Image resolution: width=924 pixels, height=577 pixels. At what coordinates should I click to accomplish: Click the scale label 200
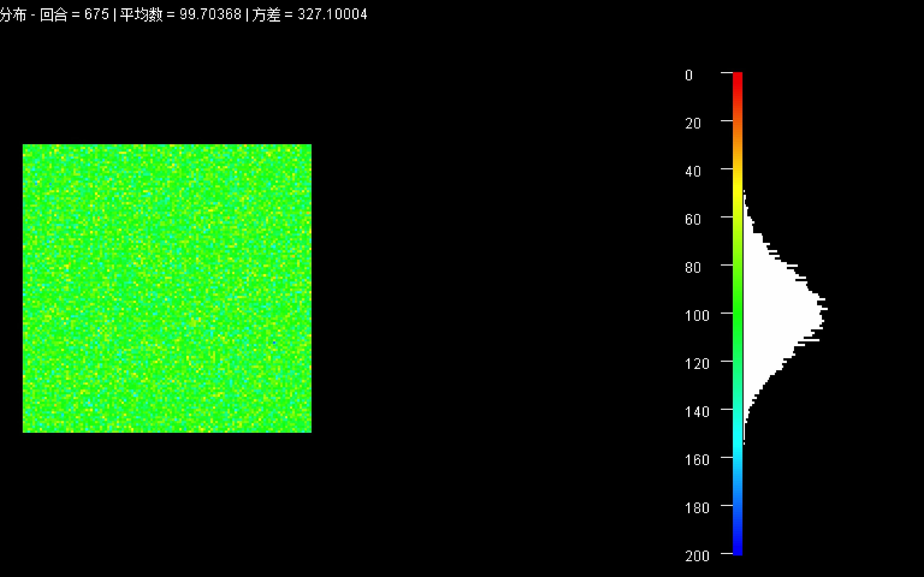click(697, 556)
